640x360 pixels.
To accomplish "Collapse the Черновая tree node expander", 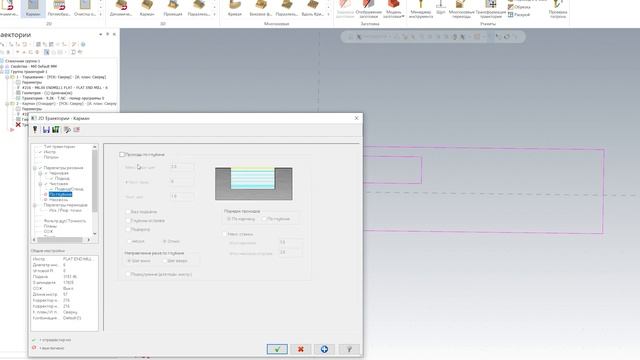I will pyautogui.click(x=40, y=173).
